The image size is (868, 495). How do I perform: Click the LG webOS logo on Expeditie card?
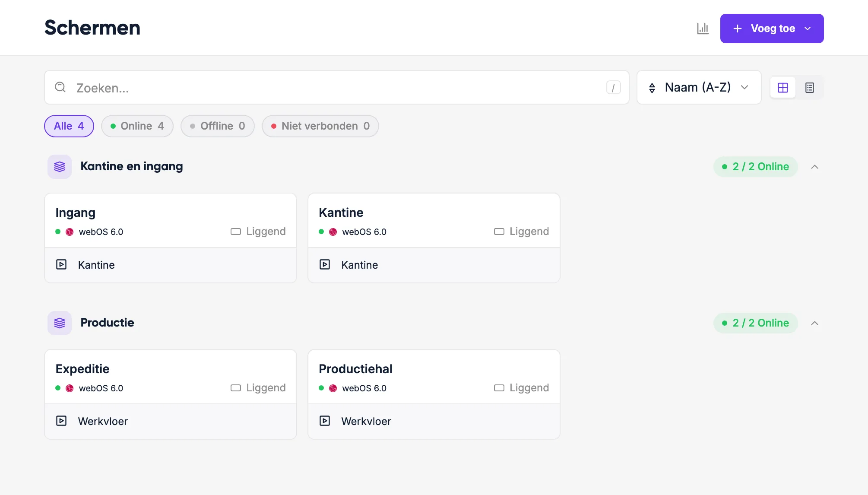[x=70, y=388]
